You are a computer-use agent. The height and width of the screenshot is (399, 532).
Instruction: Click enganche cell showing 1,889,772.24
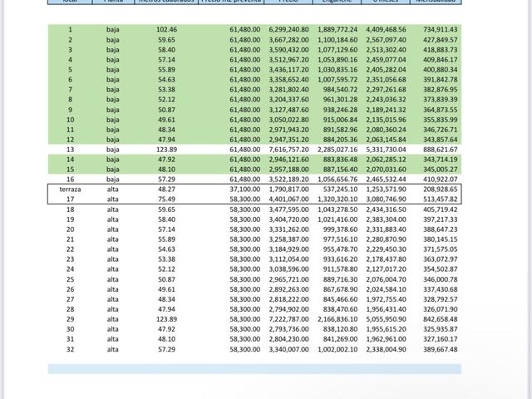pyautogui.click(x=337, y=30)
